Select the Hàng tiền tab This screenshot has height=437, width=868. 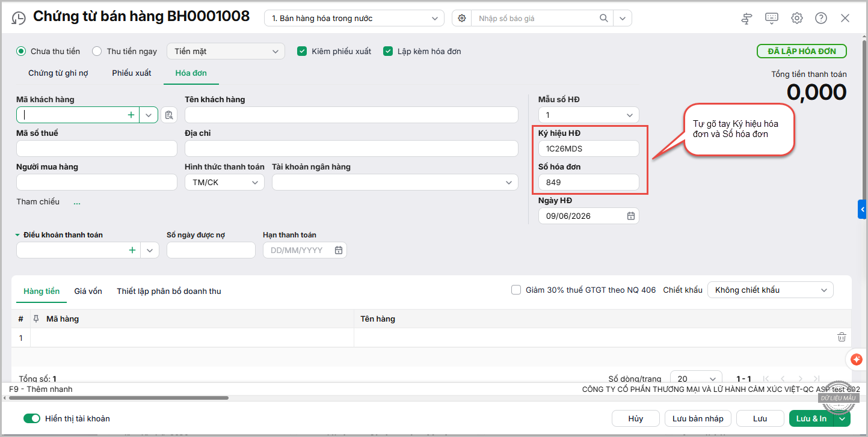(x=42, y=291)
